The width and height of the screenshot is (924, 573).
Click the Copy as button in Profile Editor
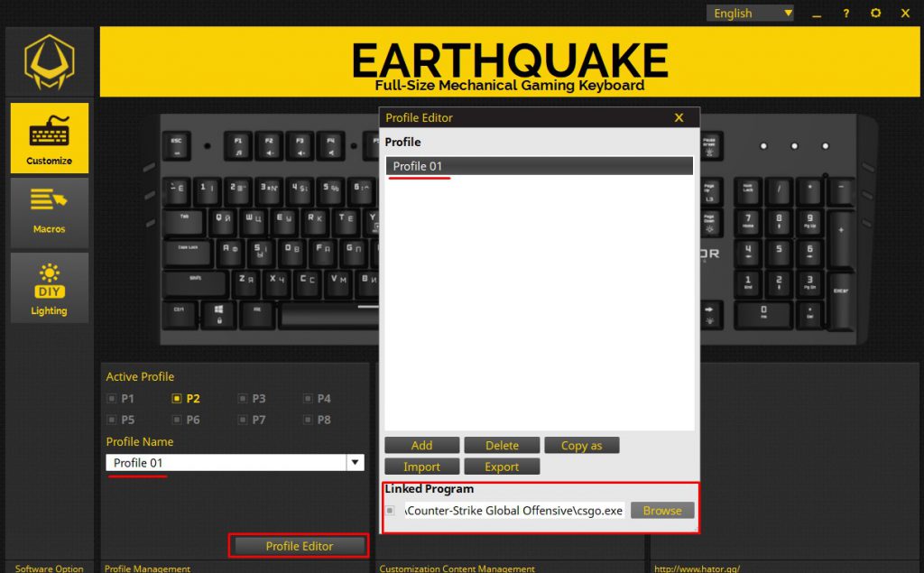click(582, 444)
